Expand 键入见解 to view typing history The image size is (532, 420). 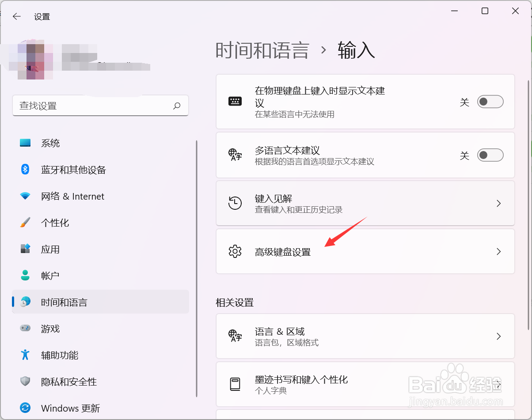pos(365,203)
